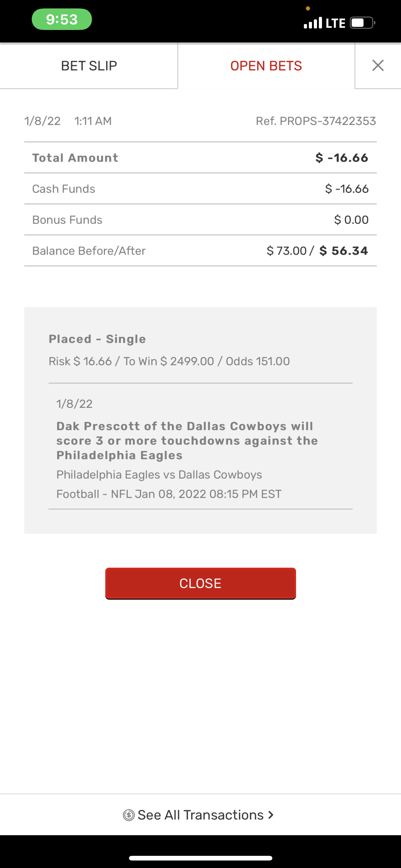Switch to the BET SLIP tab

pyautogui.click(x=89, y=66)
